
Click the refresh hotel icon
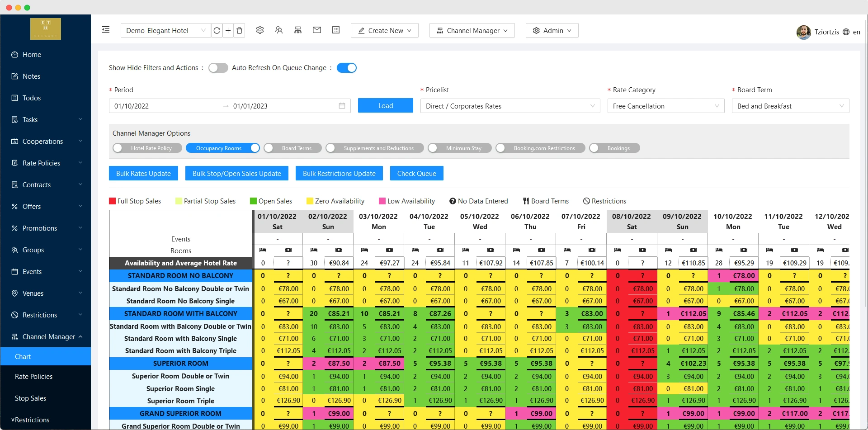point(217,30)
